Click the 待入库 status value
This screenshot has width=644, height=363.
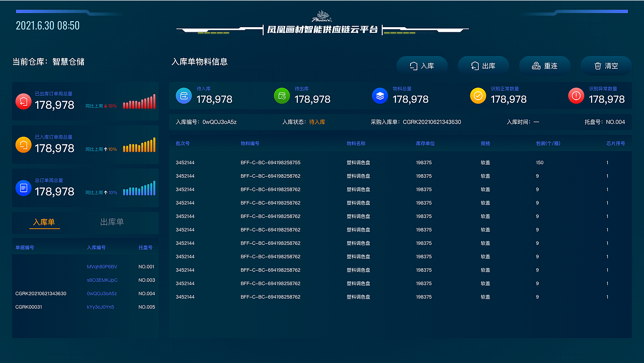[317, 122]
